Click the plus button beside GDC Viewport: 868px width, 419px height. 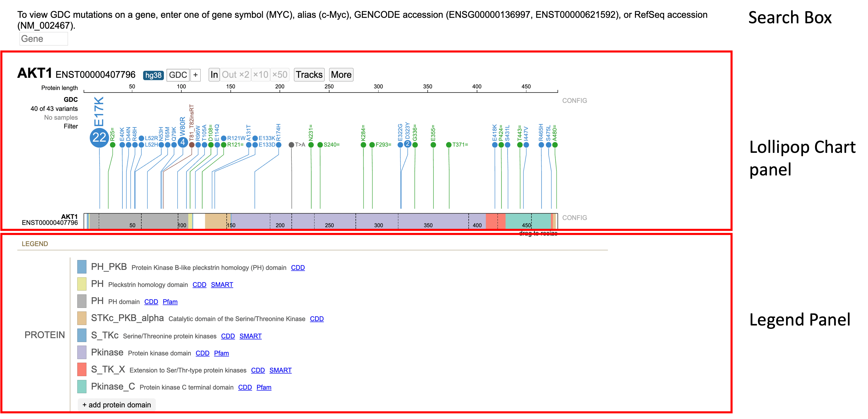[195, 75]
